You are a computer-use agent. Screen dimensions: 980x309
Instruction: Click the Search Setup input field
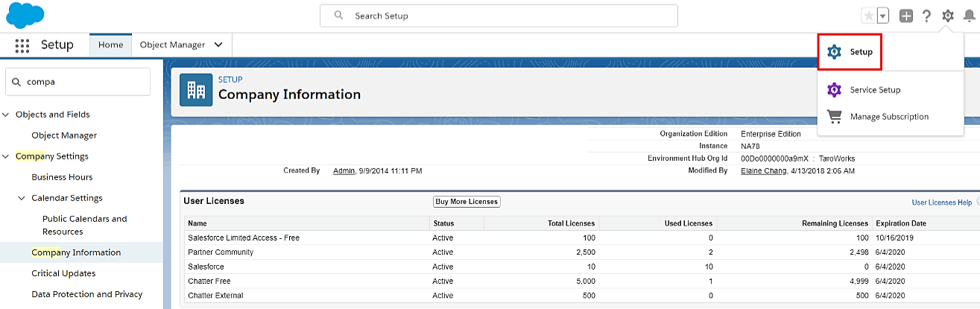[499, 16]
